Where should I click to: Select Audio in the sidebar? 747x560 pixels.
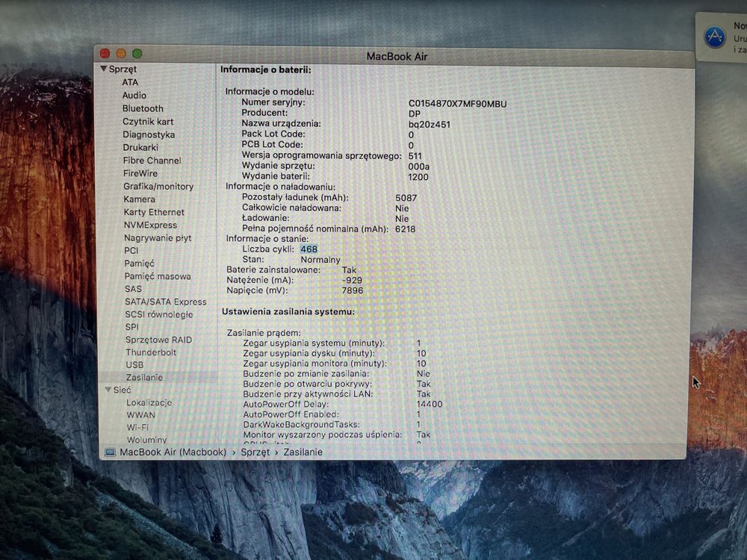click(134, 96)
